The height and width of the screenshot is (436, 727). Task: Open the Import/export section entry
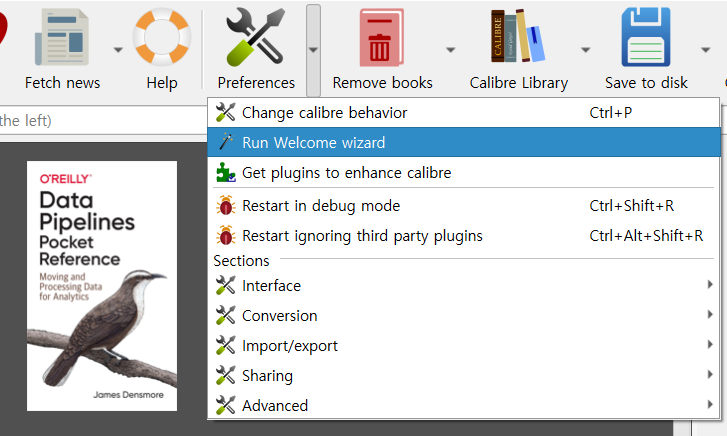pyautogui.click(x=464, y=346)
